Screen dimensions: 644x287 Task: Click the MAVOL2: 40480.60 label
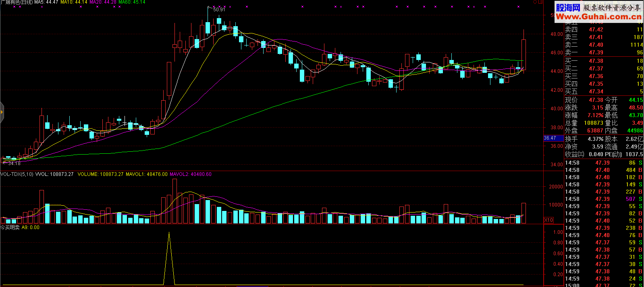(x=190, y=174)
